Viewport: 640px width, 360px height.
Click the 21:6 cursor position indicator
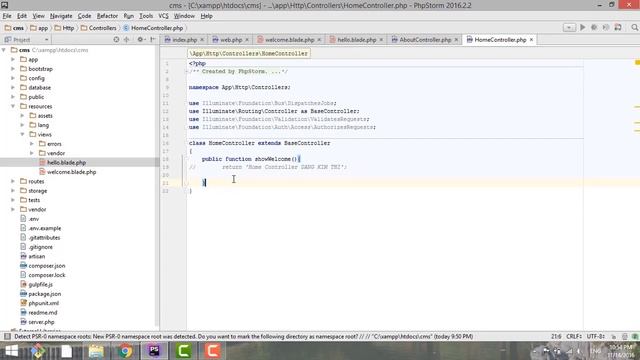coord(556,336)
